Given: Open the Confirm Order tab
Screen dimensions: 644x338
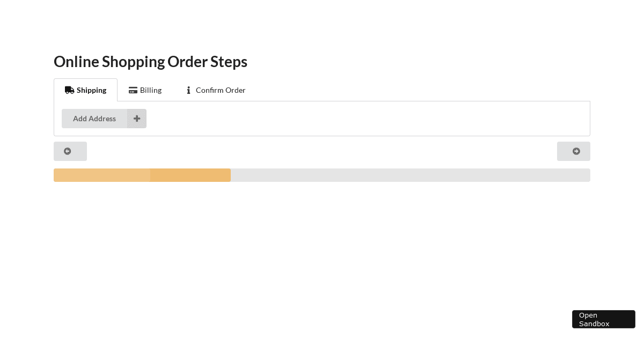Looking at the screenshot, I should pos(215,90).
